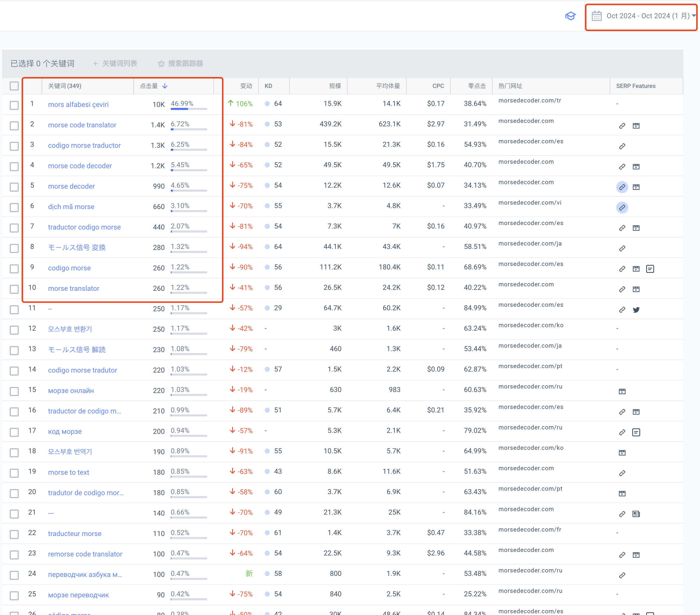700x615 pixels.
Task: Click video icon in remorse code translator row
Action: pos(636,555)
